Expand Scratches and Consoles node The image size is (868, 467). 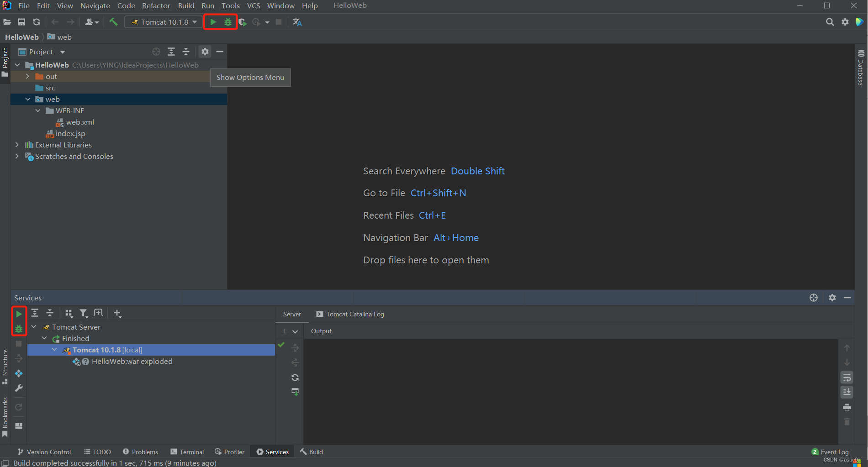(17, 156)
